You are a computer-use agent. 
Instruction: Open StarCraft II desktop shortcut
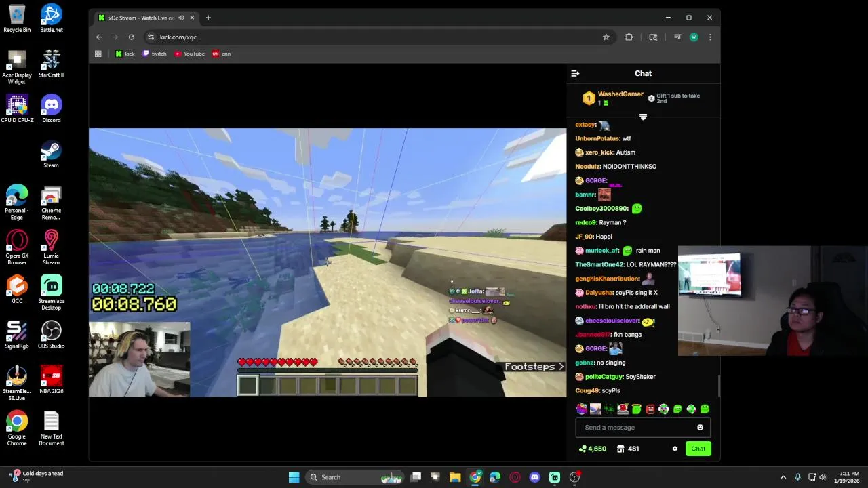coord(52,64)
